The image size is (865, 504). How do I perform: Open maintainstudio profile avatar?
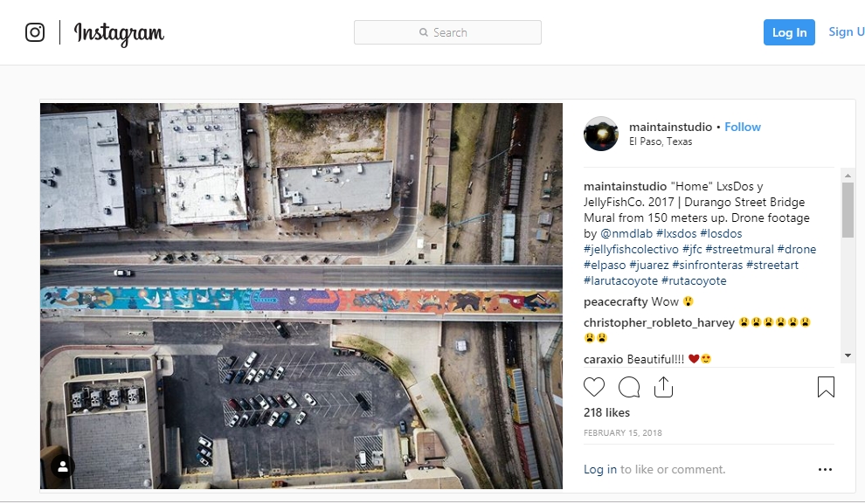tap(601, 134)
